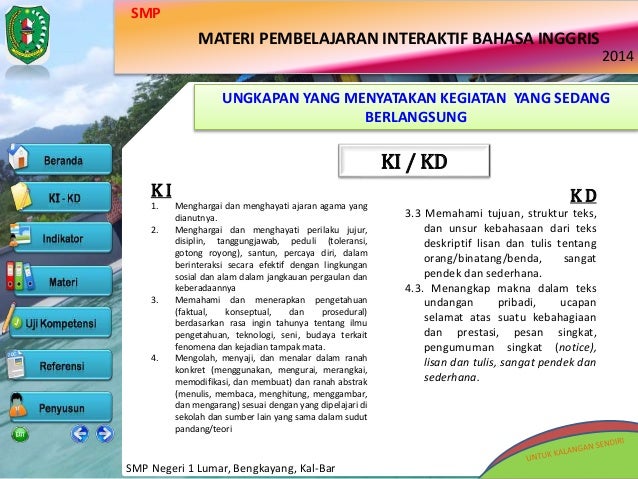This screenshot has width=638, height=479.
Task: Click KD 4.3 Menangkap makna paragraph
Action: tap(501, 332)
